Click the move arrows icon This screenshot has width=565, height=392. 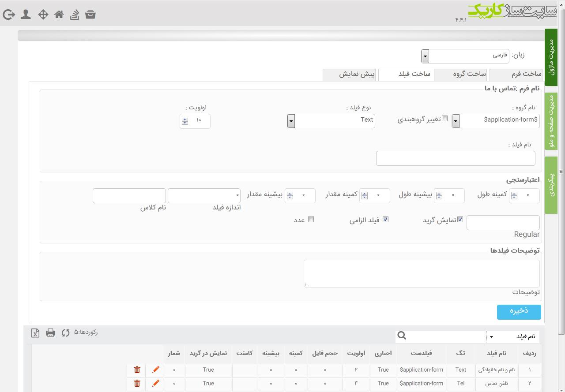point(43,15)
